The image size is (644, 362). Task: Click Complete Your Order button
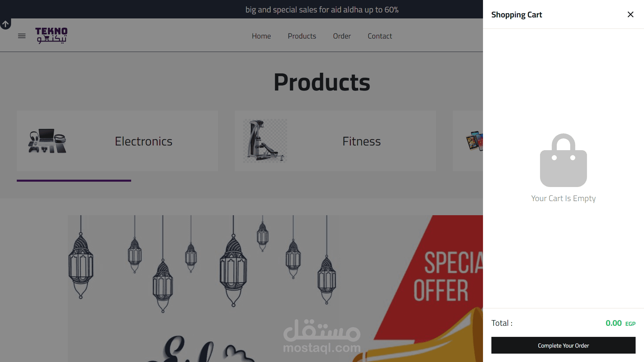tap(563, 345)
